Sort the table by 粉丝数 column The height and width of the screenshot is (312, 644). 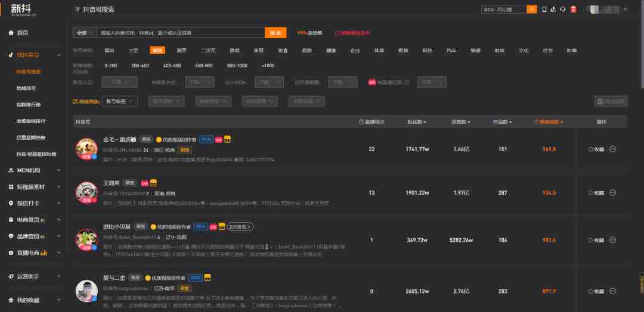[416, 122]
